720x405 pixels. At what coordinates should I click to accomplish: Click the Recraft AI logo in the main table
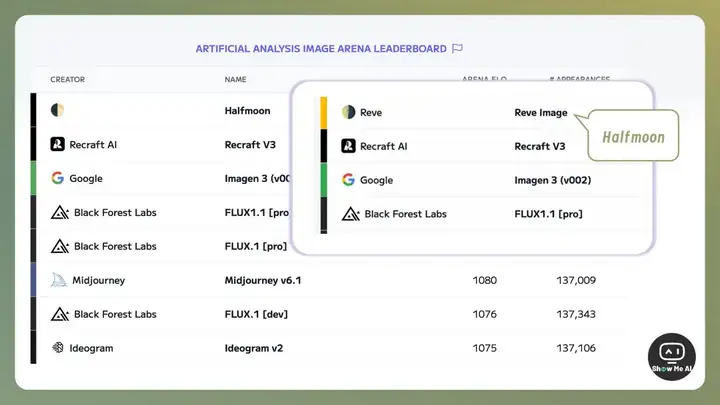click(58, 144)
